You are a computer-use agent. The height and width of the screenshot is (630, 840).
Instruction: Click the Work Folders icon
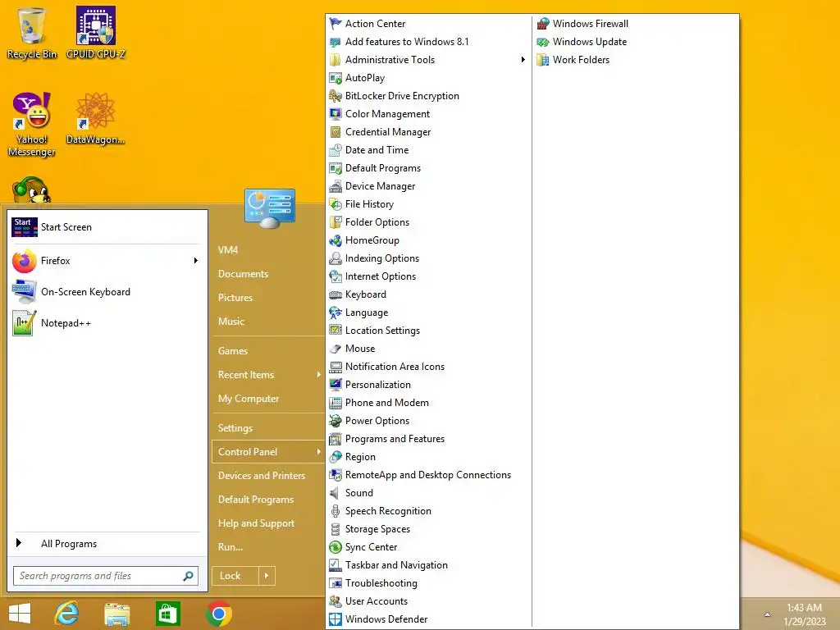[543, 60]
